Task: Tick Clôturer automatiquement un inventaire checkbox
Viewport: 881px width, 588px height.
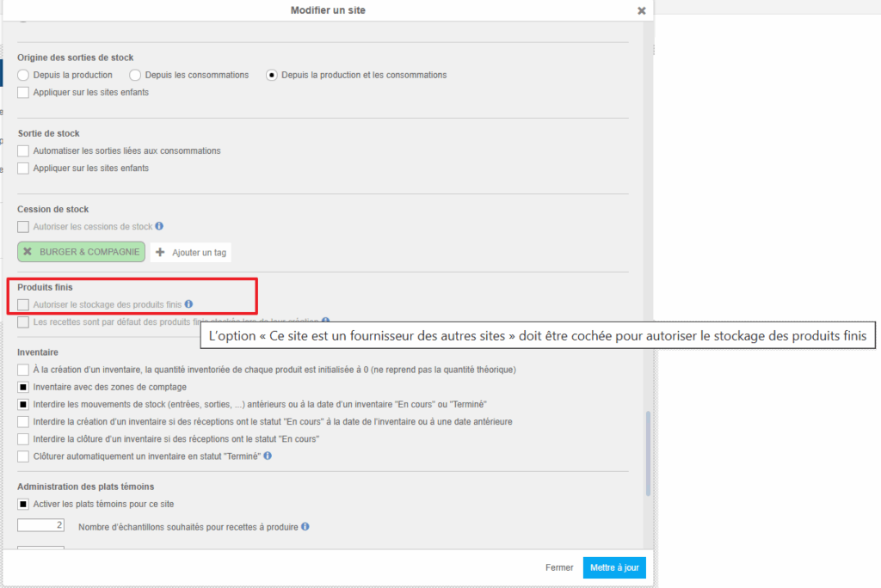Action: (23, 456)
